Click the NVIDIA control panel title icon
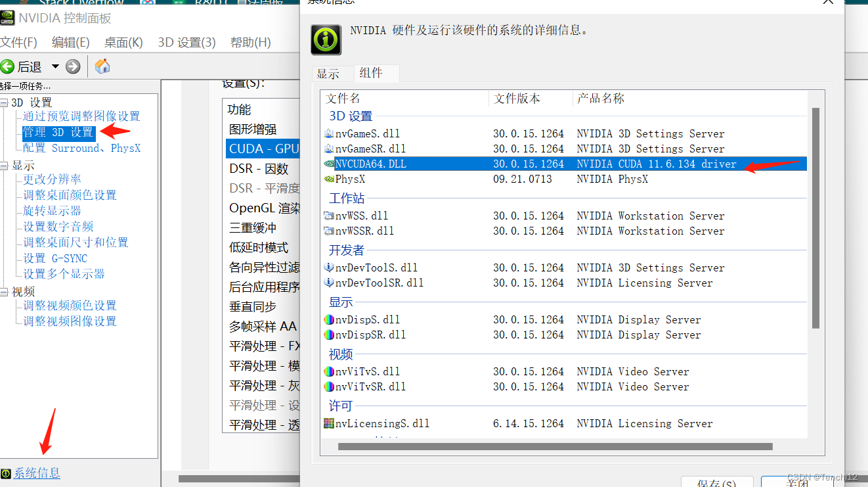Screen dimensions: 868x487 point(6,18)
